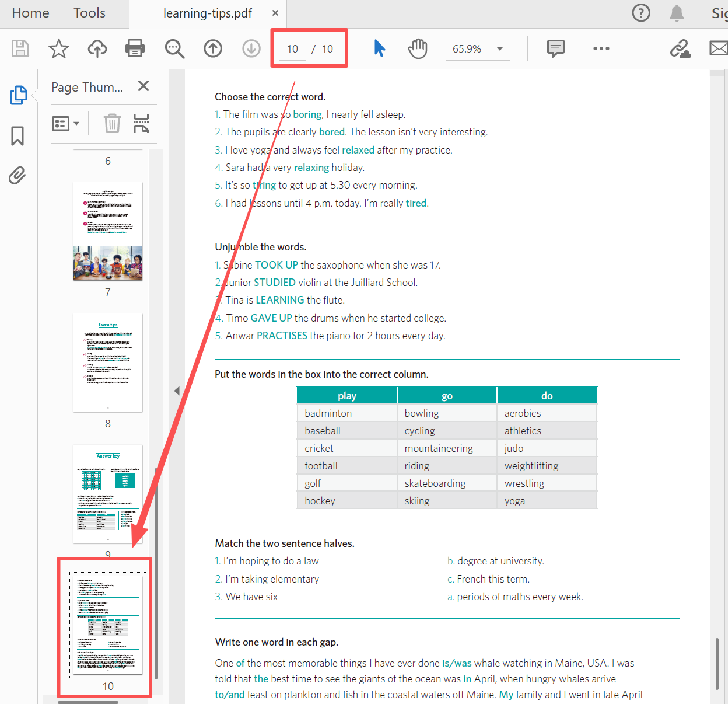Switch to the Home tab

coord(30,13)
